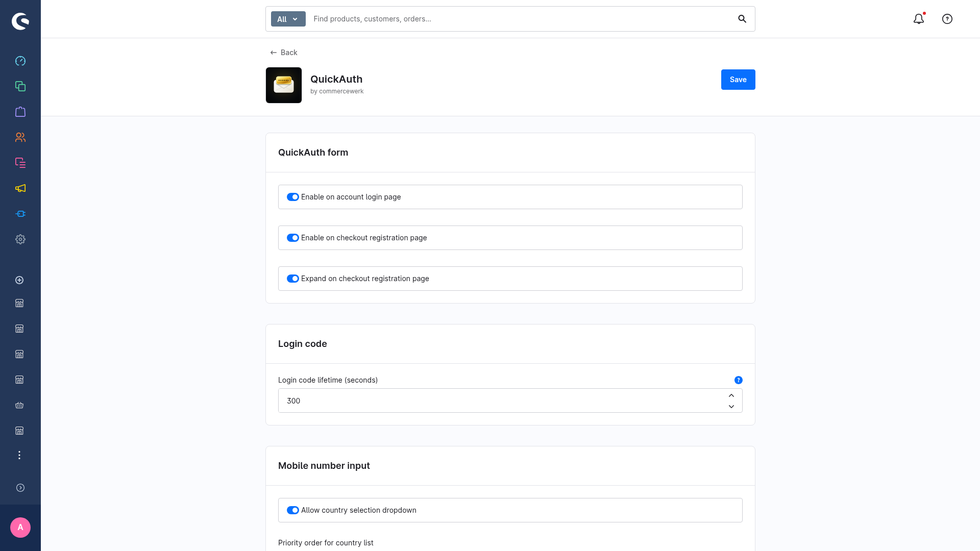Click the QuickAuth form section heading

(x=313, y=153)
